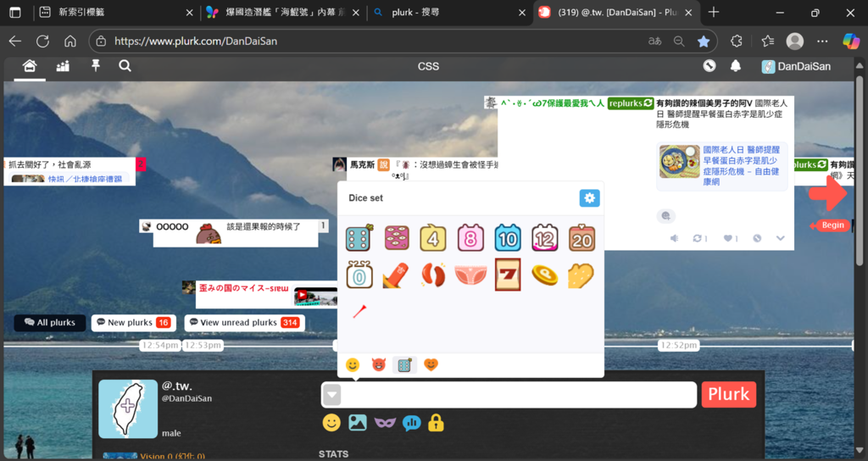Screen dimensions: 868x461
Task: Pick the slot machine 7 emoticon
Action: coord(507,275)
